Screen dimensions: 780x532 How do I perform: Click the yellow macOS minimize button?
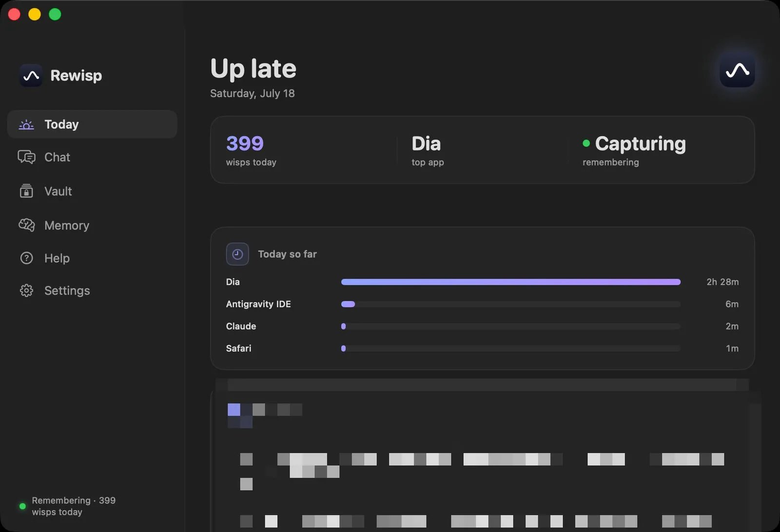(35, 14)
